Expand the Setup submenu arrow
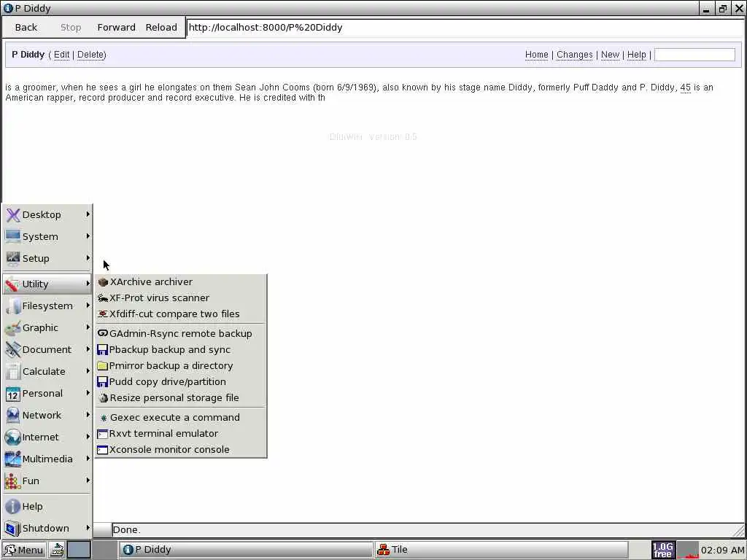 (88, 259)
